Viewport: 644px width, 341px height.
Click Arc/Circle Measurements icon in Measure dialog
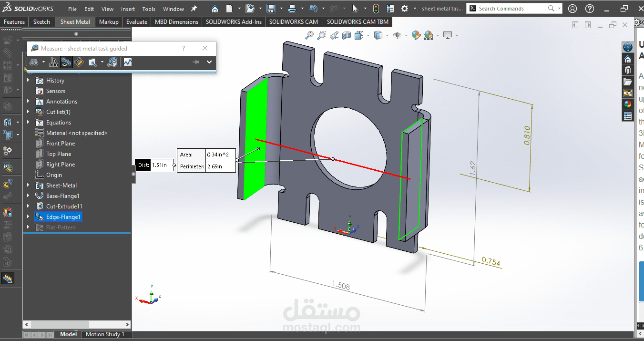pyautogui.click(x=34, y=62)
